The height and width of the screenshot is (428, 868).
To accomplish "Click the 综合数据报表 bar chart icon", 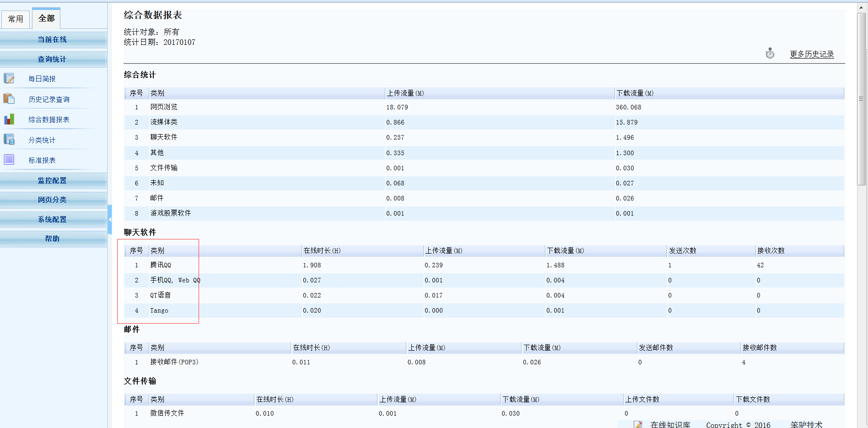I will [x=9, y=119].
